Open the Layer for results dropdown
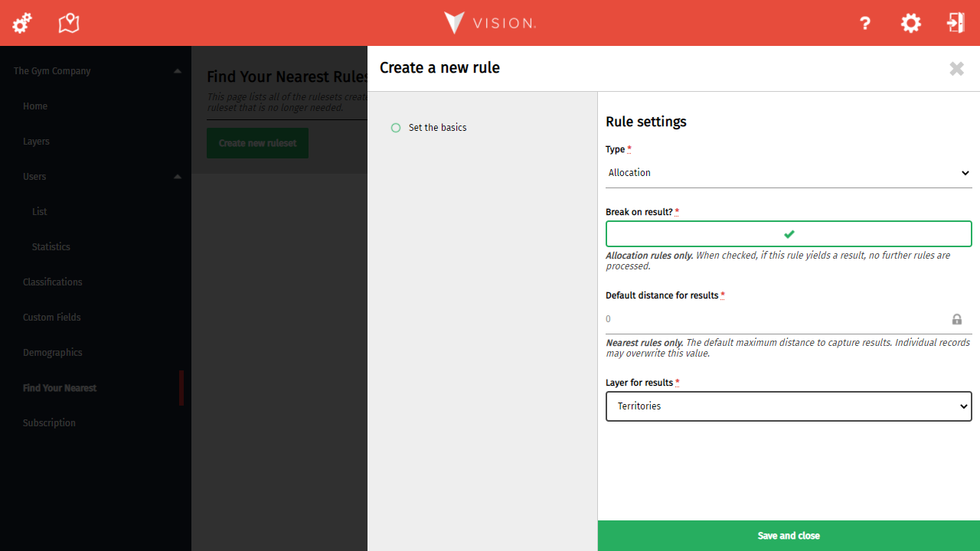The image size is (980, 551). point(789,406)
